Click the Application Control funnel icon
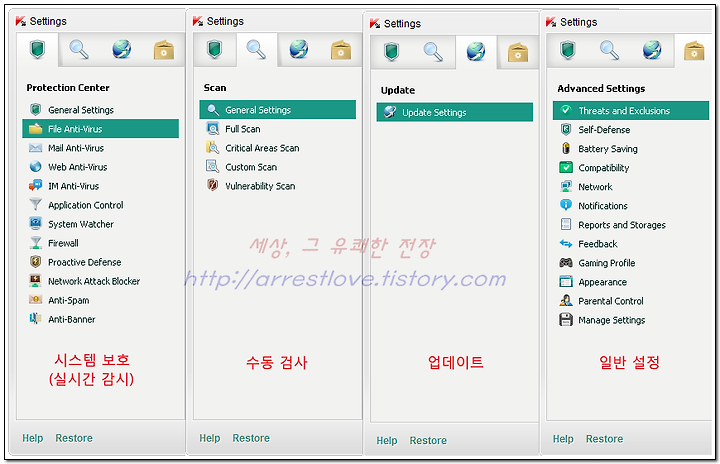The height and width of the screenshot is (464, 720). pyautogui.click(x=35, y=204)
